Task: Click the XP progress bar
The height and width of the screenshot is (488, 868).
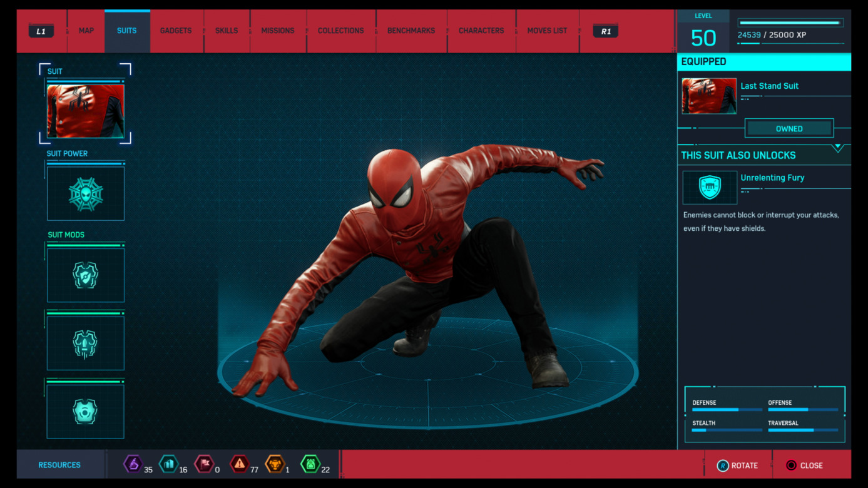Action: (x=790, y=23)
